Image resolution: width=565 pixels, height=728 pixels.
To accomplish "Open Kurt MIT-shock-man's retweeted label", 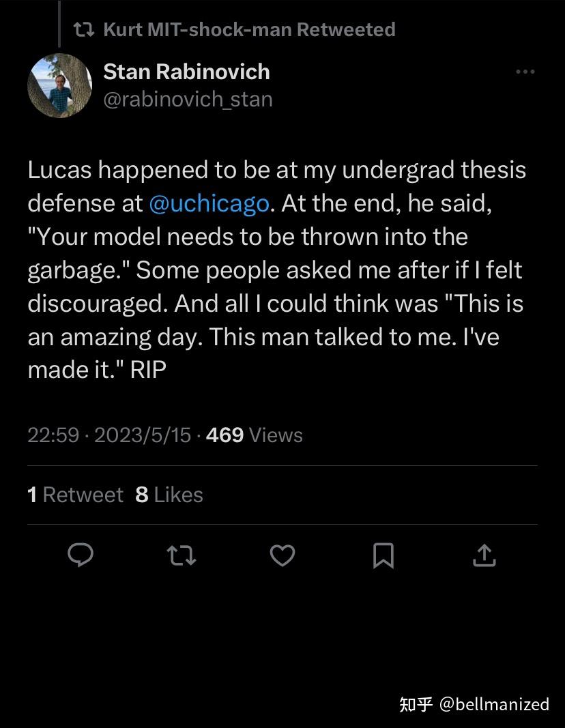I will click(x=249, y=29).
